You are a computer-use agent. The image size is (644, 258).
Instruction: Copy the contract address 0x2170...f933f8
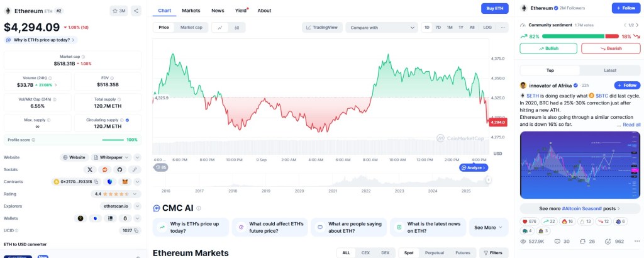point(96,182)
